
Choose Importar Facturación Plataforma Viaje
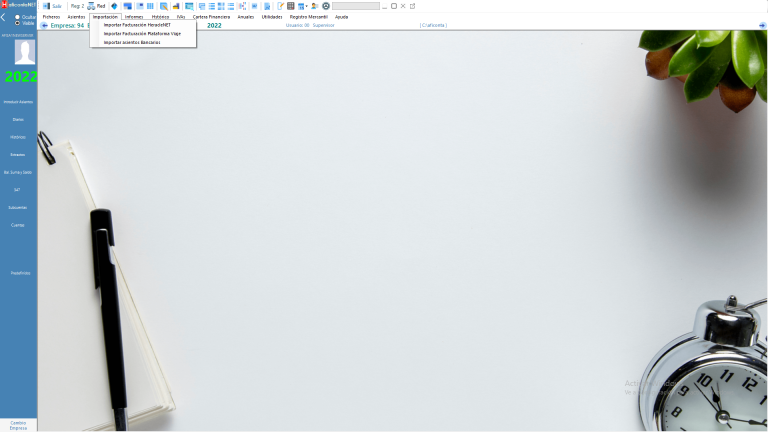[143, 34]
